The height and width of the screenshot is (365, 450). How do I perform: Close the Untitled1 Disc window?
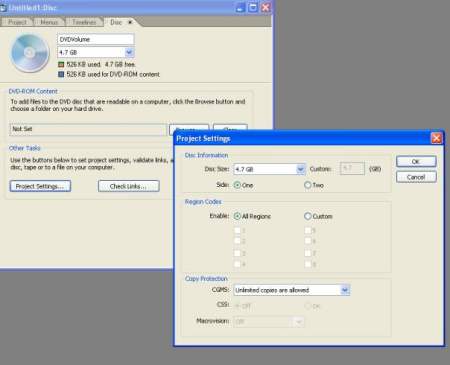click(266, 7)
